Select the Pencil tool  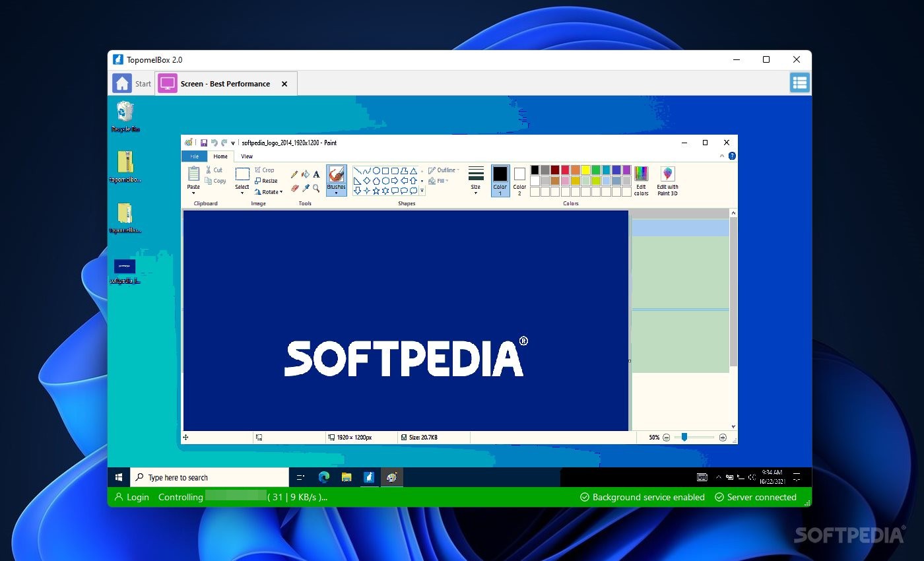tap(295, 174)
